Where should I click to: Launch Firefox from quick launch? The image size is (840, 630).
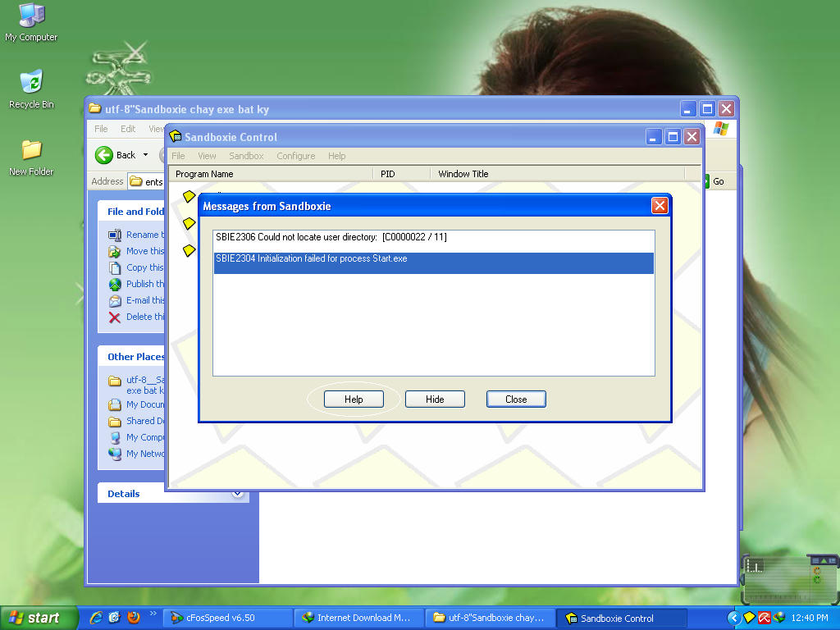(x=134, y=618)
